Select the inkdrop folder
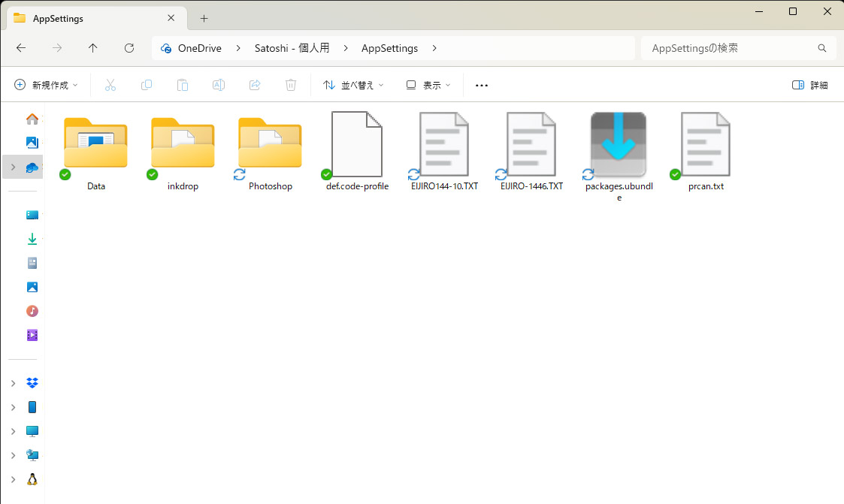 pos(183,152)
